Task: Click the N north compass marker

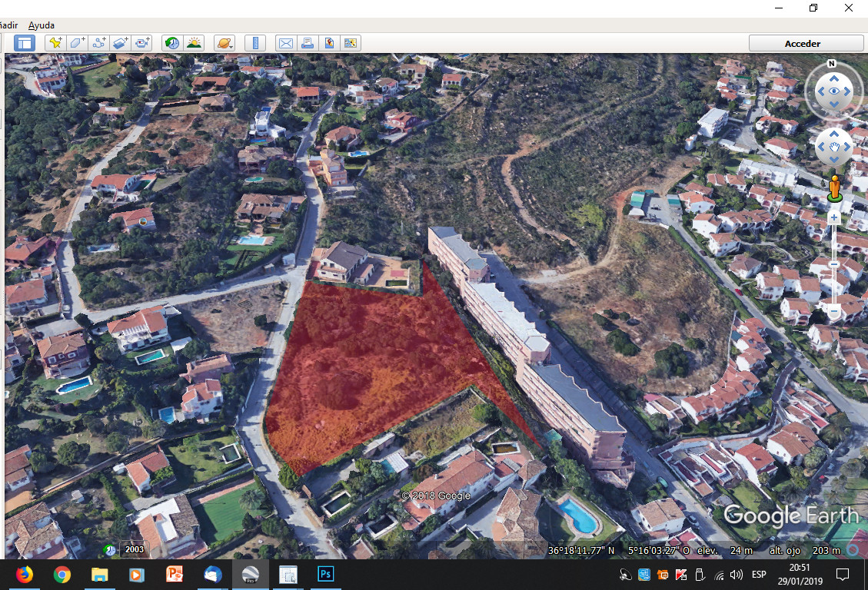Action: 831,64
